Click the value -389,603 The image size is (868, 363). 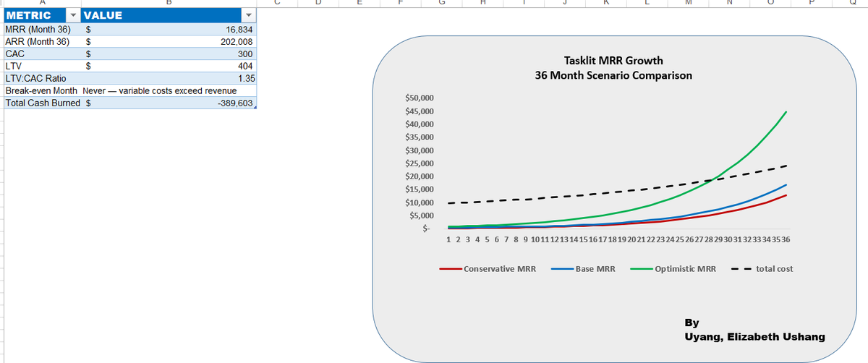pyautogui.click(x=235, y=103)
